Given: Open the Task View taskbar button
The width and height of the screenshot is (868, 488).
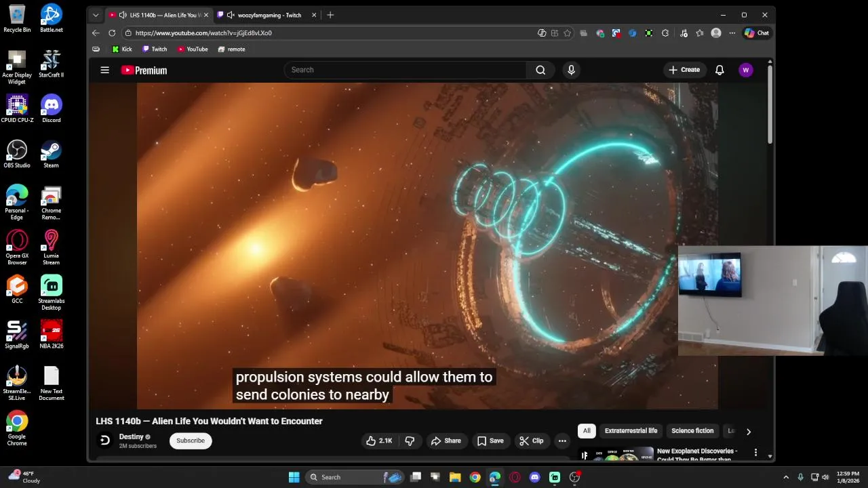Looking at the screenshot, I should coord(416,477).
